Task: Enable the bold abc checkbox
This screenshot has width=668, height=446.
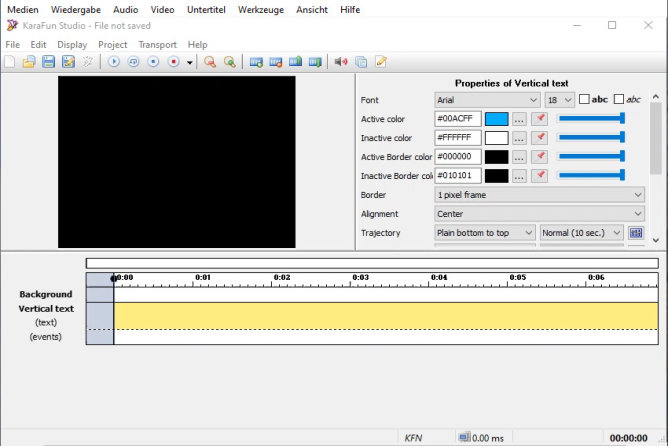Action: tap(584, 100)
